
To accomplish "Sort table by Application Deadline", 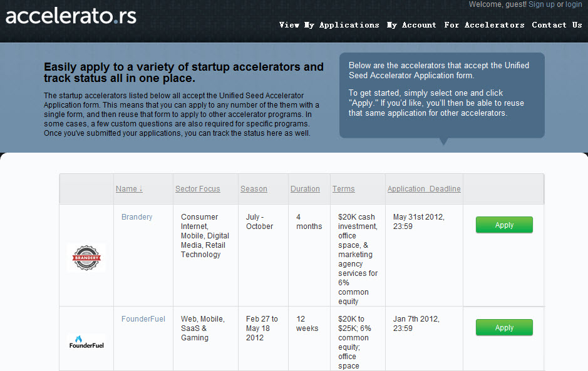I will tap(424, 189).
